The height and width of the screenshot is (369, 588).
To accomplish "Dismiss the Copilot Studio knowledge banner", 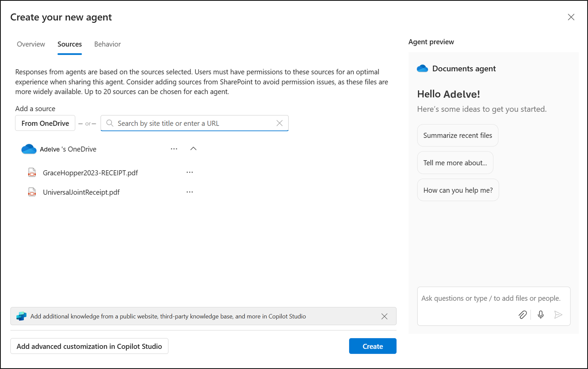I will click(384, 316).
